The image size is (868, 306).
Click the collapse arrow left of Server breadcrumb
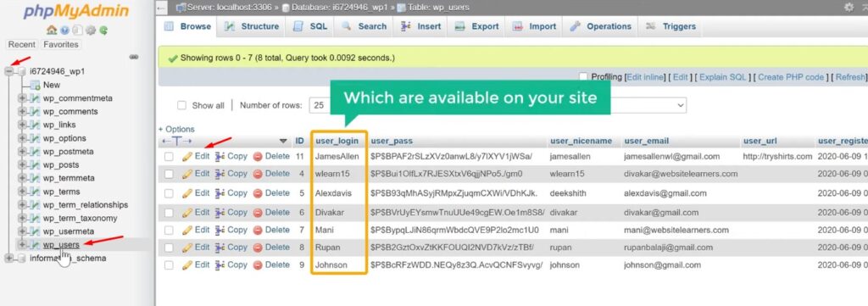click(x=160, y=8)
